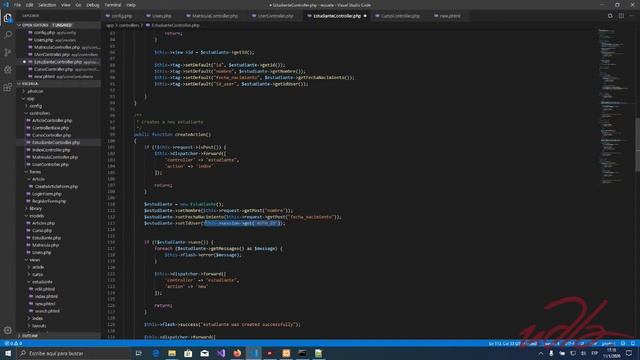Open Matricula.php in models folder
The height and width of the screenshot is (360, 640).
click(x=45, y=245)
